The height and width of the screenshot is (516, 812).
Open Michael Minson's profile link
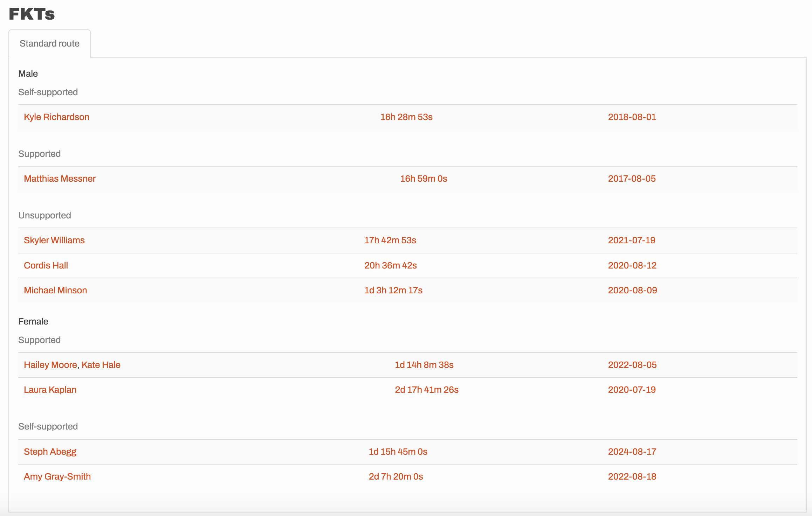point(55,290)
